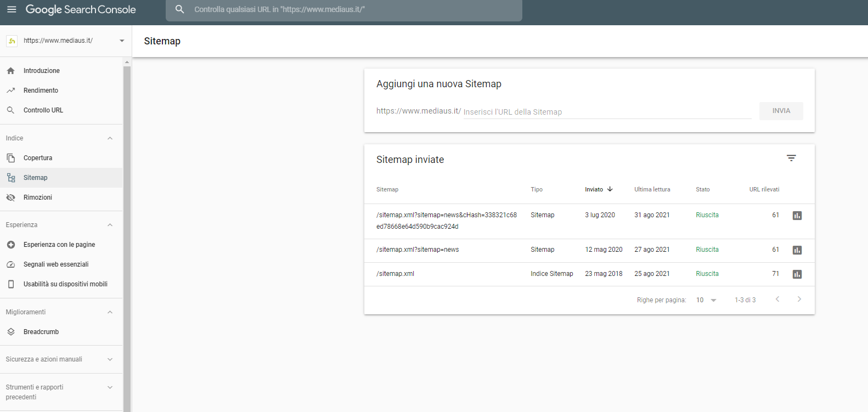Click the Esperienza con le pagine icon
Viewport: 868px width, 412px height.
click(x=10, y=245)
